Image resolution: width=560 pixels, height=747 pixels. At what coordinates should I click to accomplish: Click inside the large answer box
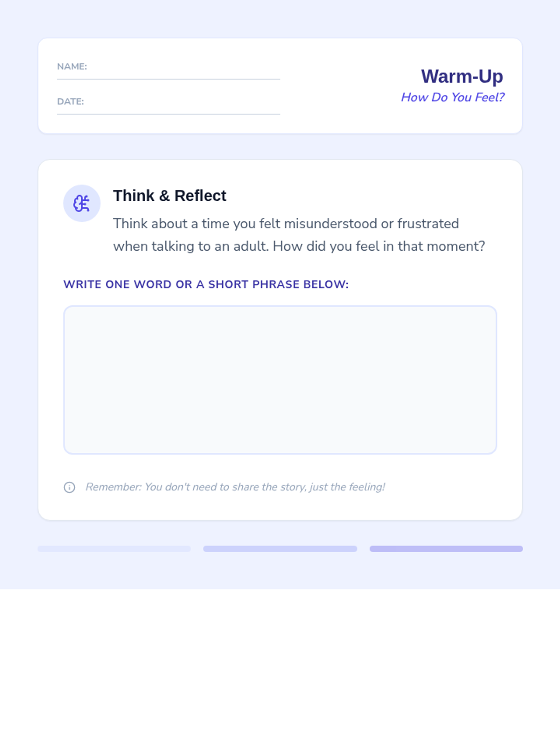pos(280,380)
